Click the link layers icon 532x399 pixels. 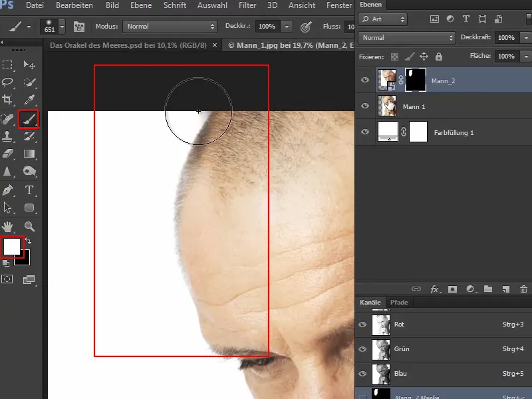(416, 289)
